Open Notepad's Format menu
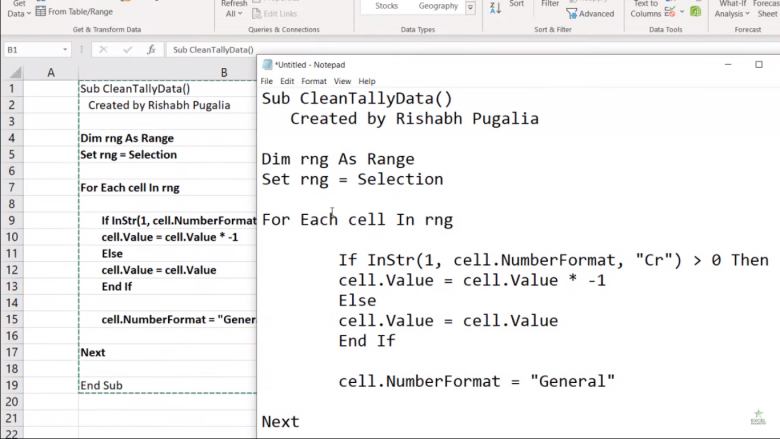The image size is (780, 439). (x=314, y=81)
